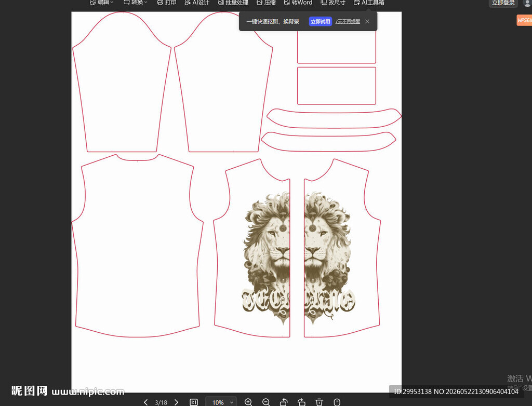Click the actual size 1:1 icon

tap(194, 402)
